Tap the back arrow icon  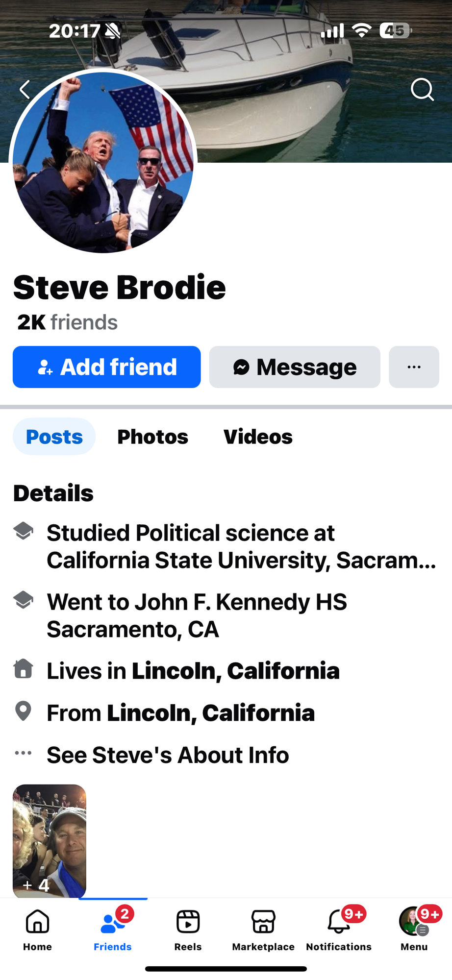[25, 90]
